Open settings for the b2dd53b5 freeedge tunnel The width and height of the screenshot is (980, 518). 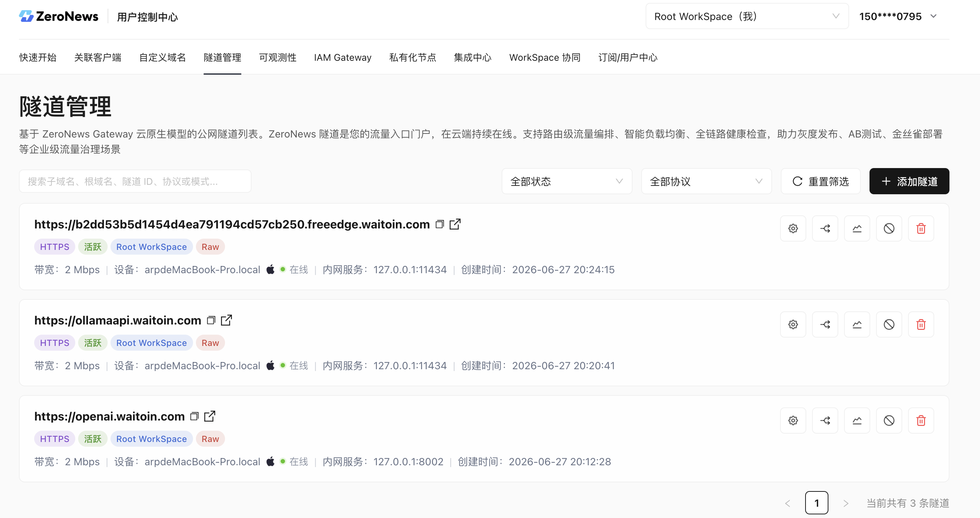coord(793,228)
